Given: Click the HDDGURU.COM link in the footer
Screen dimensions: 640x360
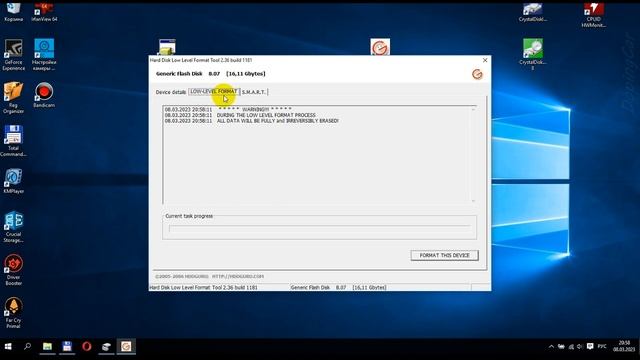Looking at the screenshot, I should (238, 276).
